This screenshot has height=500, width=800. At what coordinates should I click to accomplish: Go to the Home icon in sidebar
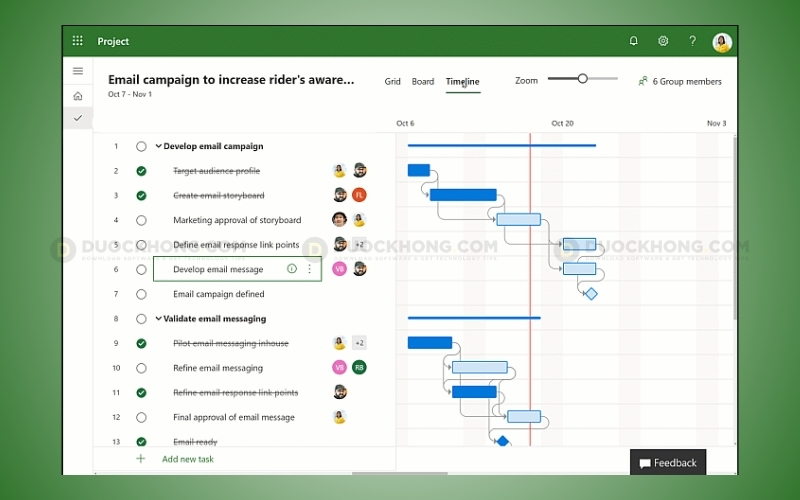78,96
